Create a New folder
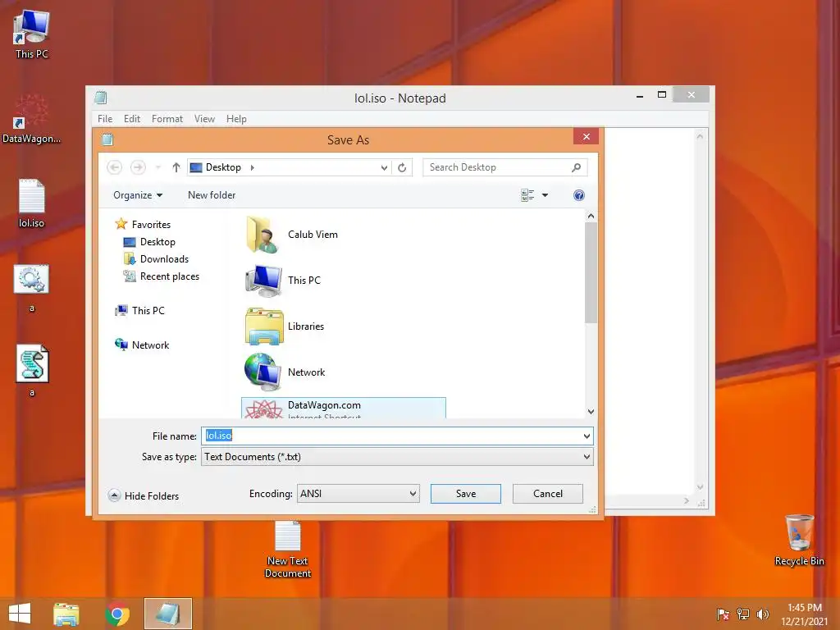This screenshot has height=630, width=840. pos(212,195)
